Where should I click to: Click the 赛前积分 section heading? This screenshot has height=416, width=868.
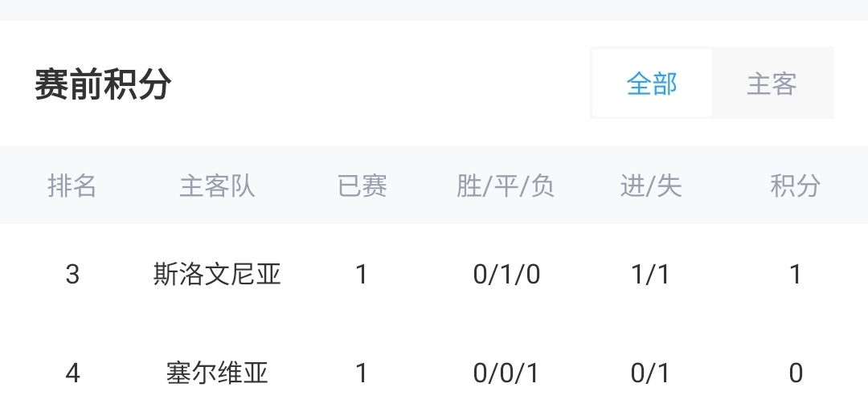click(x=103, y=84)
